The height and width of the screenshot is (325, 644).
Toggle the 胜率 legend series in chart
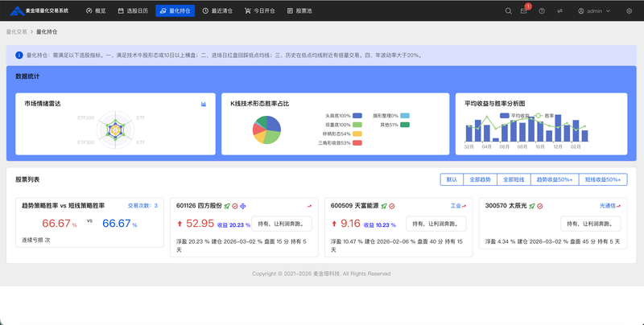[x=544, y=115]
